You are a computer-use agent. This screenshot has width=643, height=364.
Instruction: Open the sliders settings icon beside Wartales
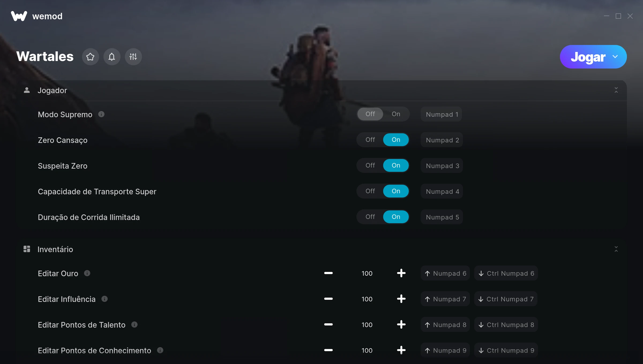pyautogui.click(x=133, y=57)
